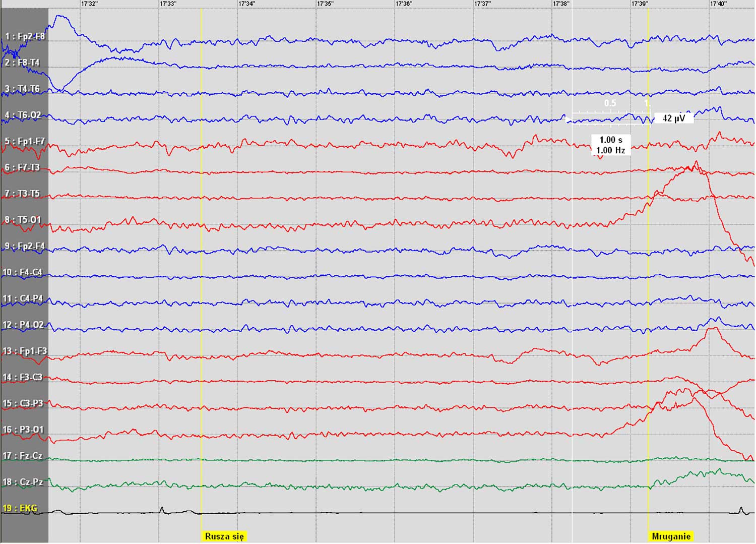Screen dimensions: 756x544
Task: Click the 'Mruganie' event annotation
Action: pos(671,536)
